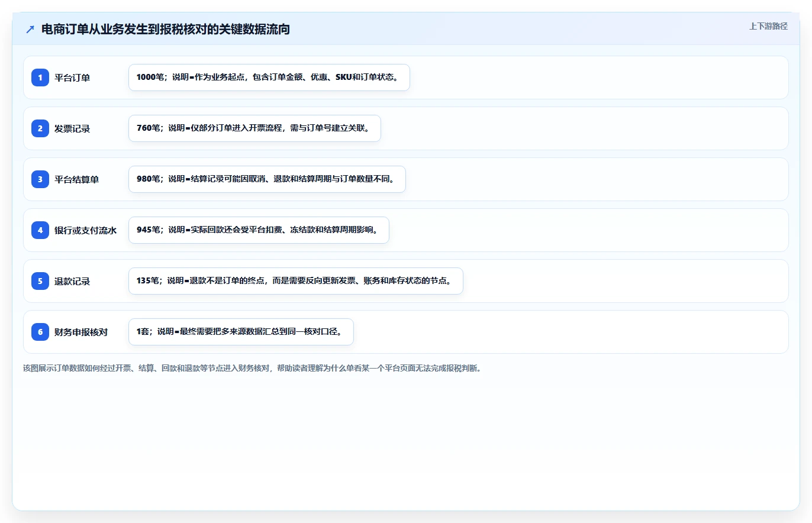Select step badge number 3
Image resolution: width=812 pixels, height=523 pixels.
40,179
